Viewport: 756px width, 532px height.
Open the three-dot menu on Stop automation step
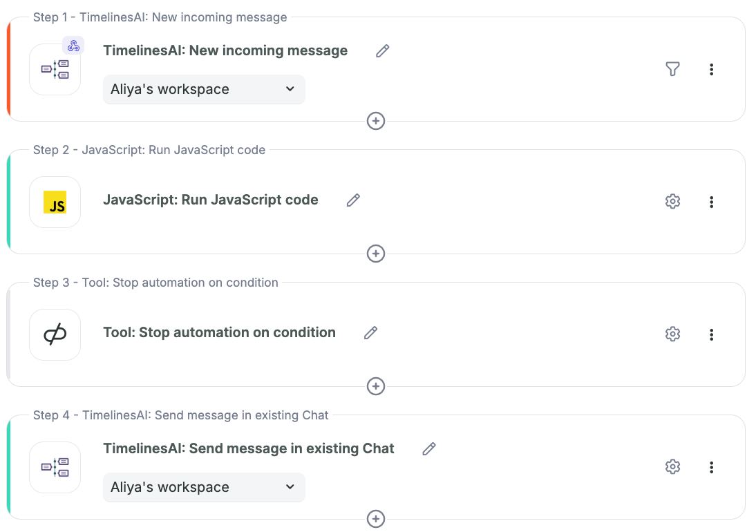711,334
